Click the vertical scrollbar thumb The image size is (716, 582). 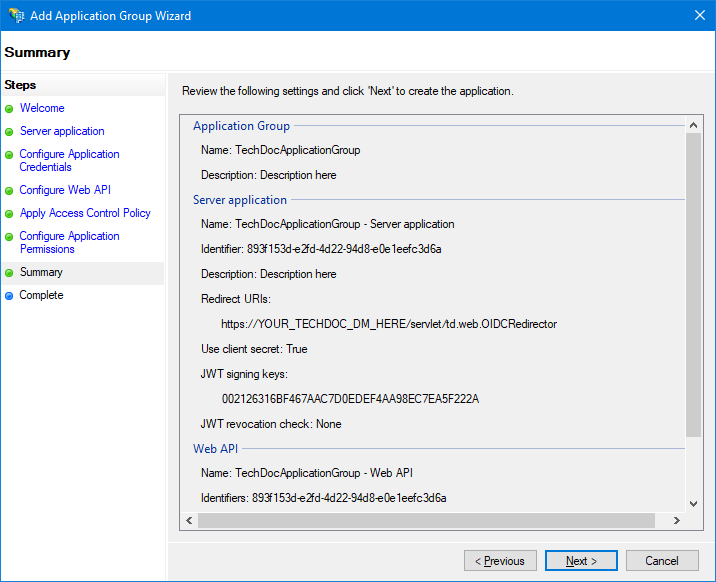pyautogui.click(x=693, y=285)
